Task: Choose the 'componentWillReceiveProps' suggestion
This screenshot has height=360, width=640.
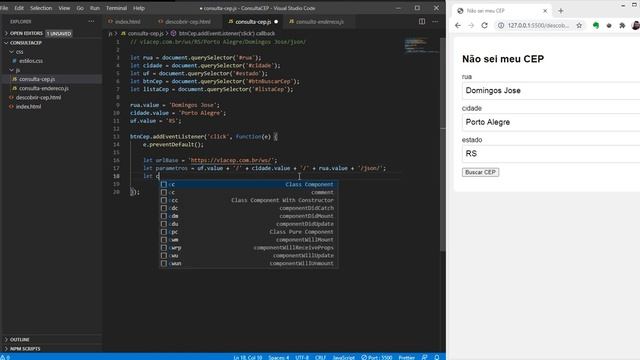Action: point(249,248)
